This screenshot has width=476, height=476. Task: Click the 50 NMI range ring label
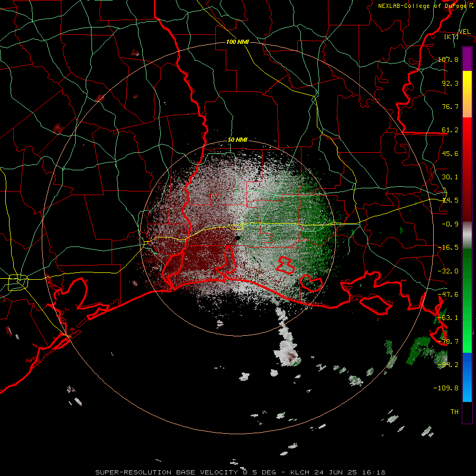click(237, 140)
